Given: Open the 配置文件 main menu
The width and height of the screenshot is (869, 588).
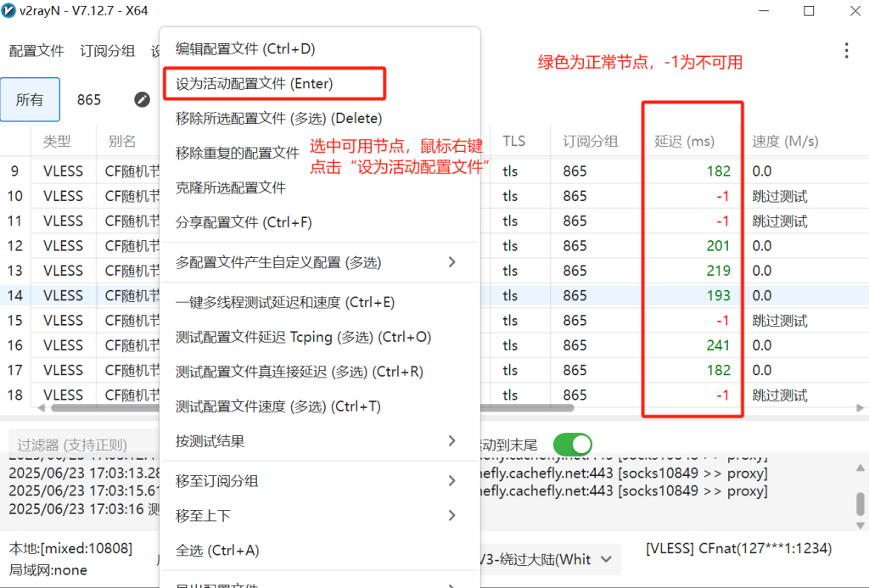Looking at the screenshot, I should point(36,51).
